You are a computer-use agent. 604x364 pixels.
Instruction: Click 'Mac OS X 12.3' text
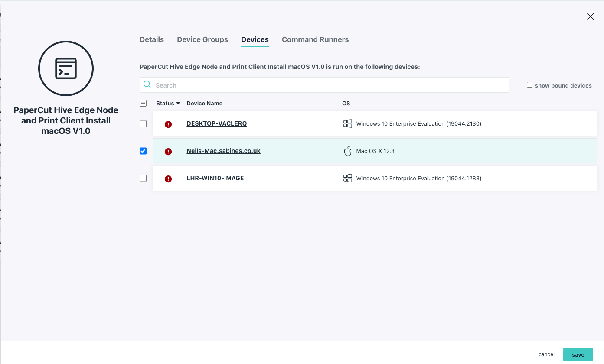[375, 151]
